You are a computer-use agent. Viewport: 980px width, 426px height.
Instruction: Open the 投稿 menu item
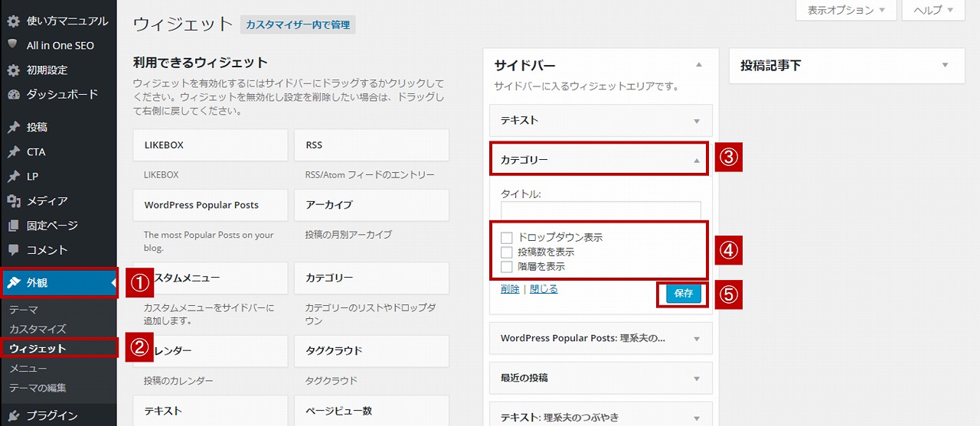(x=58, y=127)
